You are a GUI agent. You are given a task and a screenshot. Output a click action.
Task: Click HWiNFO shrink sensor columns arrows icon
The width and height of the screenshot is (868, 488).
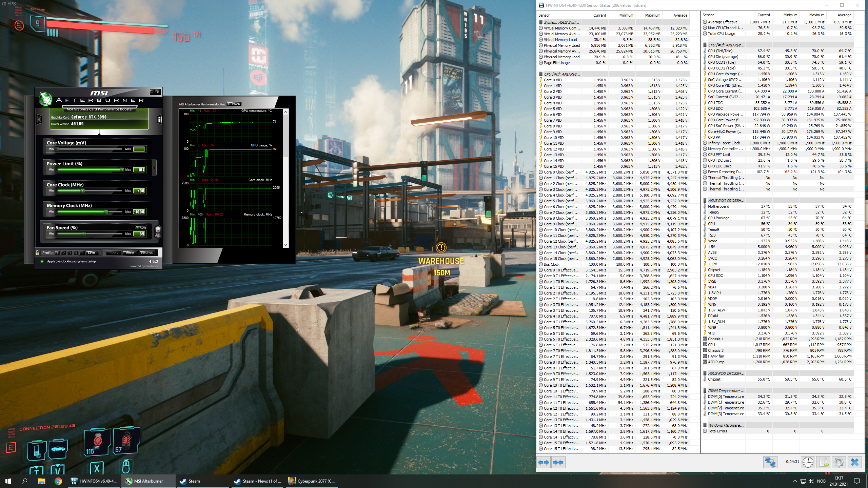pos(558,462)
